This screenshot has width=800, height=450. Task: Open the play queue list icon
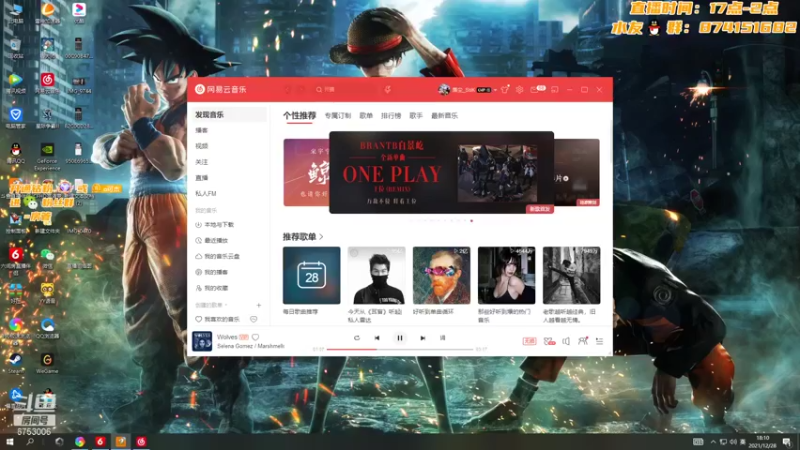point(599,341)
